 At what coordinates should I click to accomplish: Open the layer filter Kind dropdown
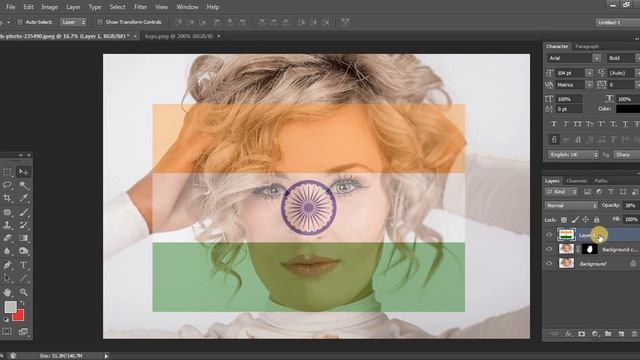point(561,192)
